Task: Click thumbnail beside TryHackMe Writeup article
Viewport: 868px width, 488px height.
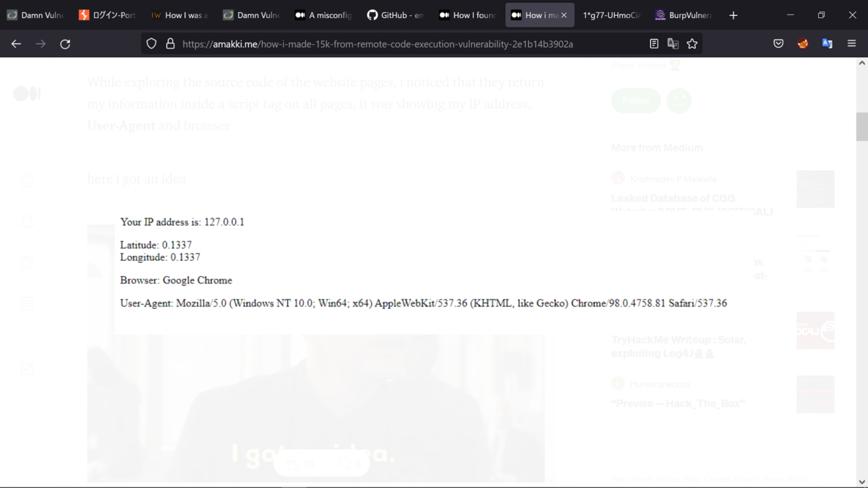Action: click(x=815, y=330)
